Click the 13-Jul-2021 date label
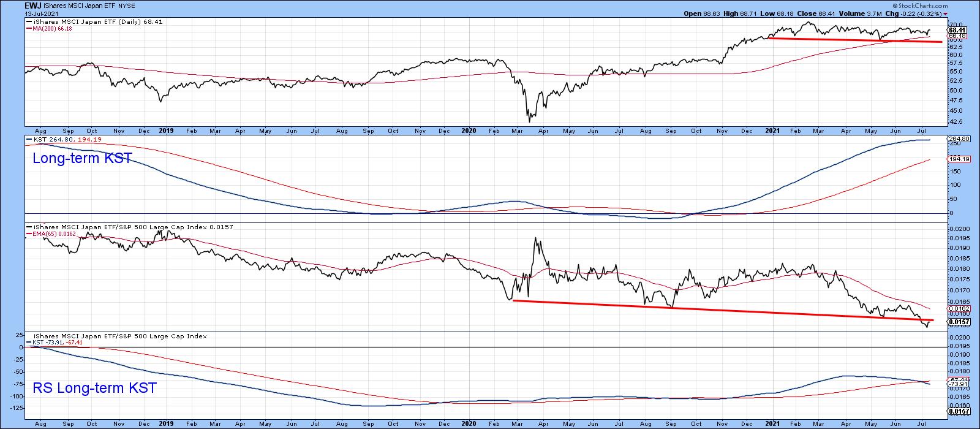 pos(41,13)
